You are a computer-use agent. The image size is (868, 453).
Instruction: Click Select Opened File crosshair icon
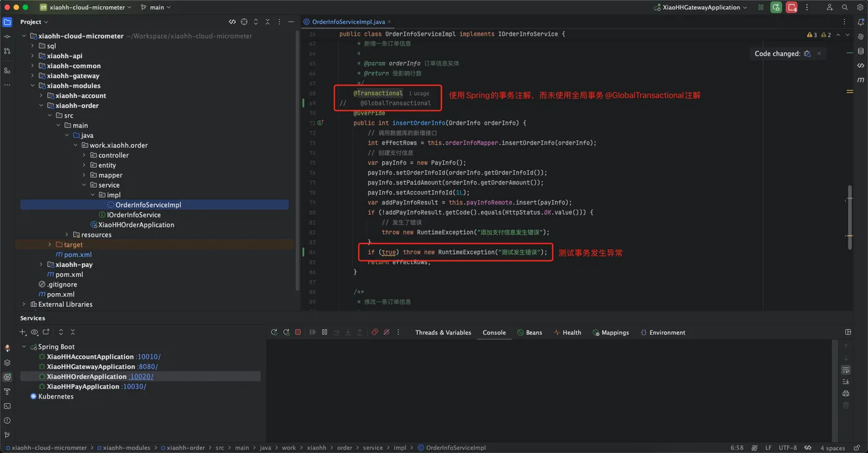244,22
